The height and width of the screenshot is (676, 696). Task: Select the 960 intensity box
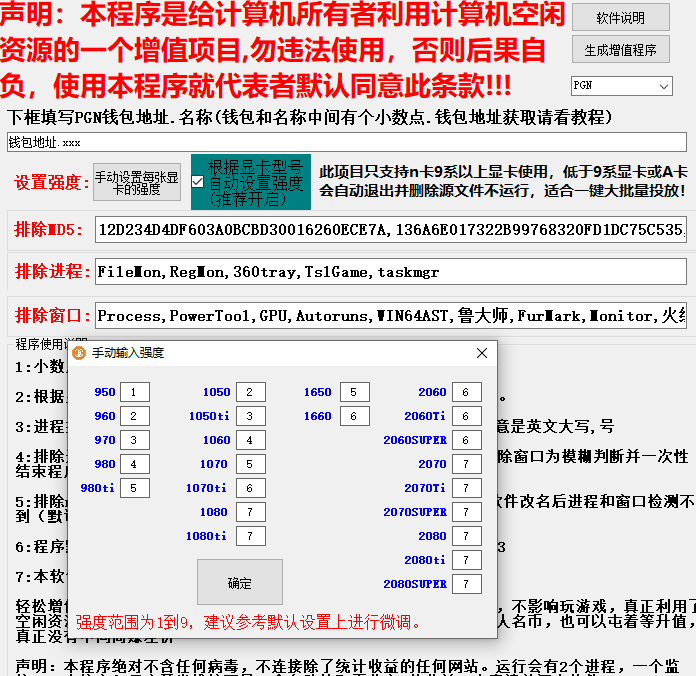(x=135, y=416)
